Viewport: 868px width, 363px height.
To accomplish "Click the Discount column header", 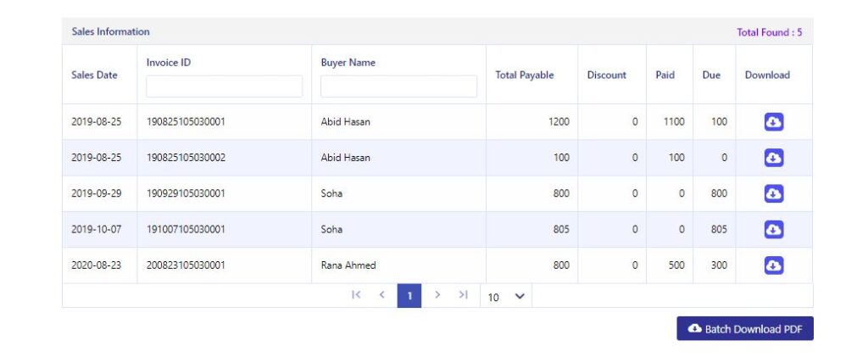I will (607, 75).
